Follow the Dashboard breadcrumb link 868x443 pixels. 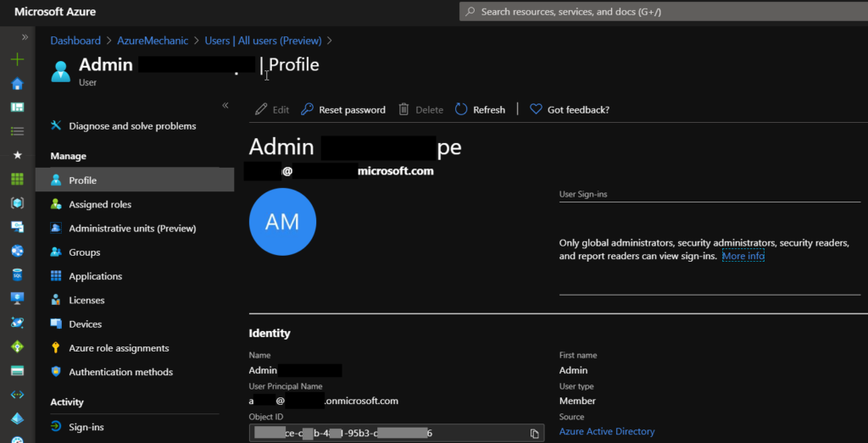pos(75,41)
